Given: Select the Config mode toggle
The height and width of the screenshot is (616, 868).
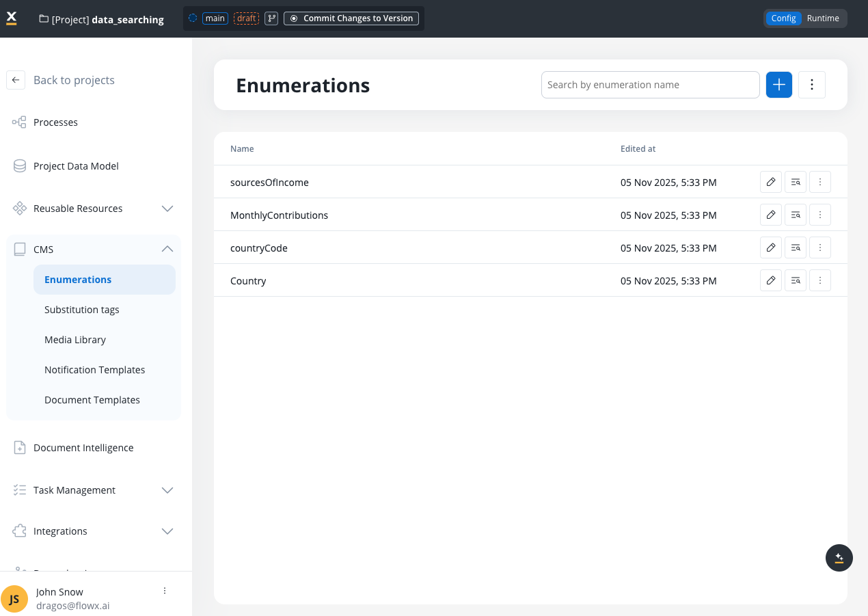Looking at the screenshot, I should point(783,18).
